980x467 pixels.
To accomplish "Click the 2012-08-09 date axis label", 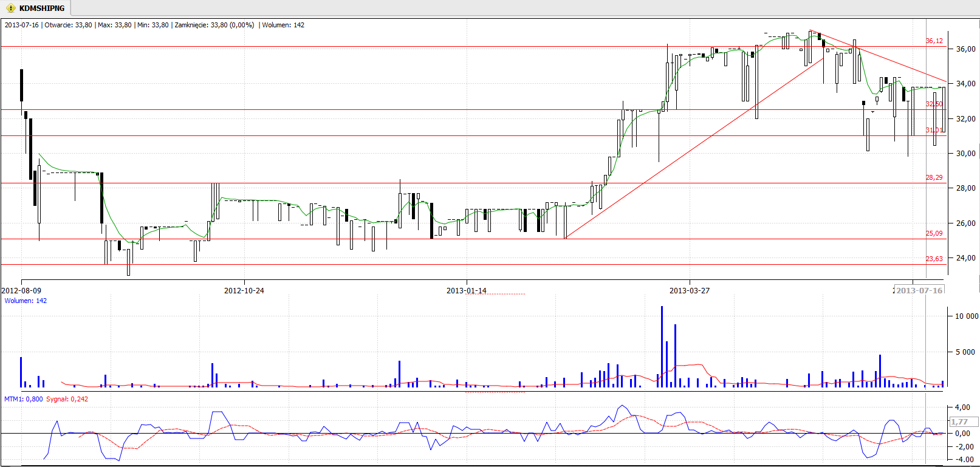I will (x=21, y=290).
